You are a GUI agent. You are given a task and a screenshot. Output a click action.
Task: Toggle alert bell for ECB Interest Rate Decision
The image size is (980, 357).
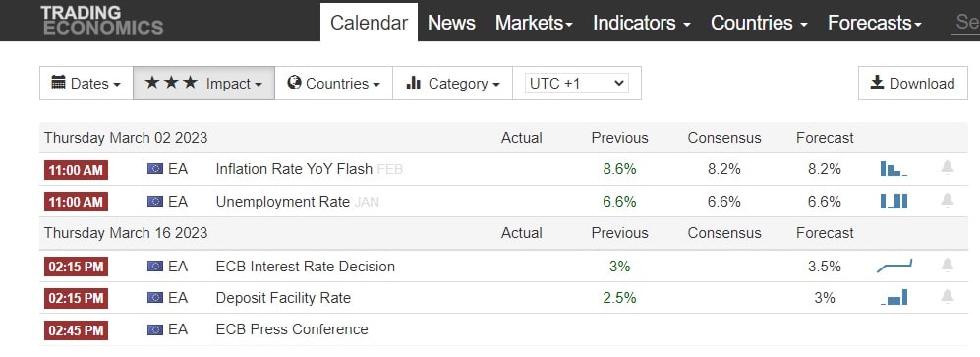tap(948, 266)
